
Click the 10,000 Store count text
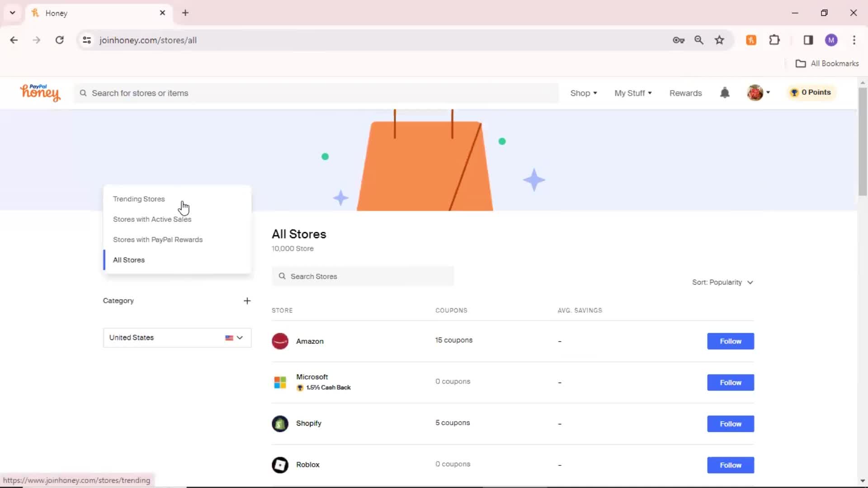click(x=292, y=249)
